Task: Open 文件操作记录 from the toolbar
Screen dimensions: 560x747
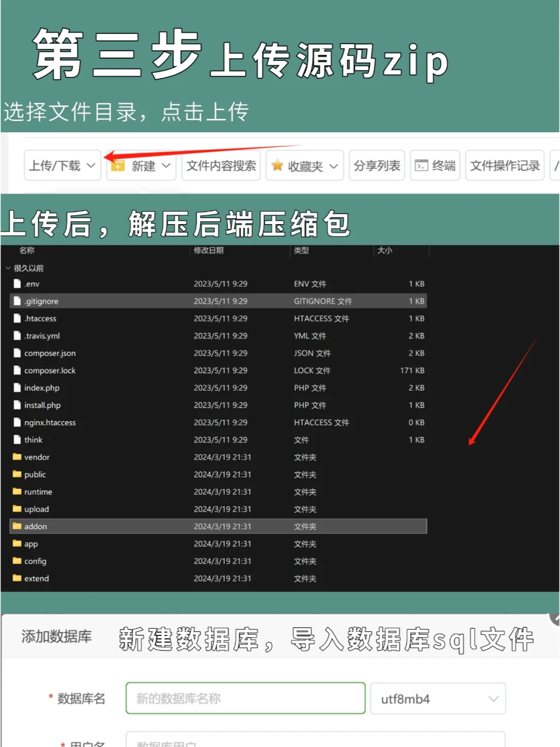Action: [505, 165]
